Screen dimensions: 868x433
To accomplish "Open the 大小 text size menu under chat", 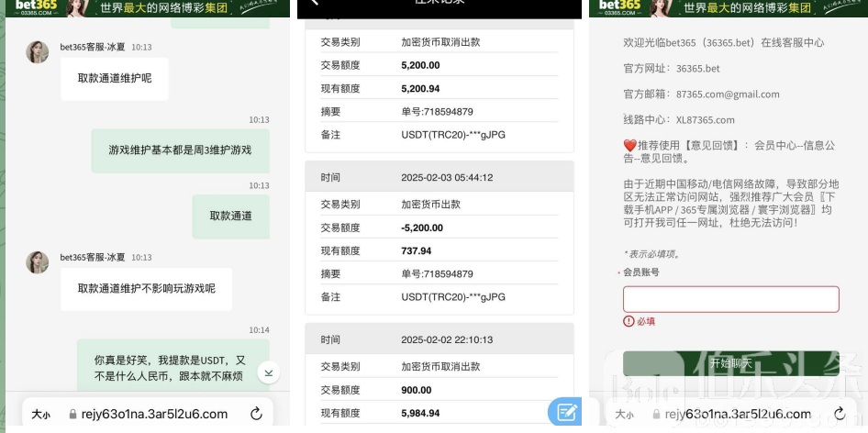I will [41, 415].
